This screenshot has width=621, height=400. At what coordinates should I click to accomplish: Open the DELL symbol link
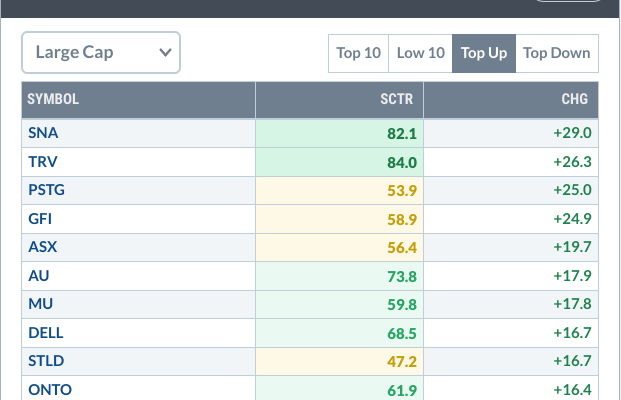coord(46,333)
